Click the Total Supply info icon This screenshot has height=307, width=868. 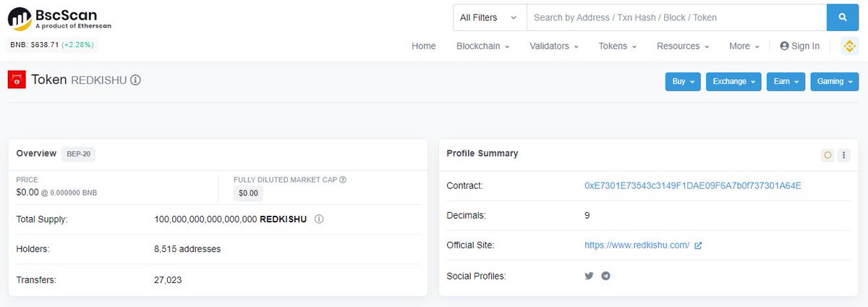(319, 219)
